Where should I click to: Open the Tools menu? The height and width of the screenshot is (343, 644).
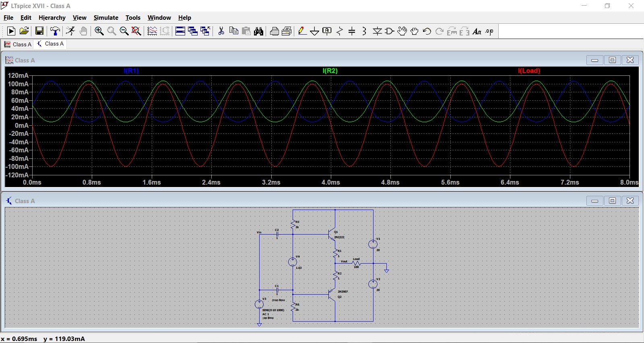133,18
